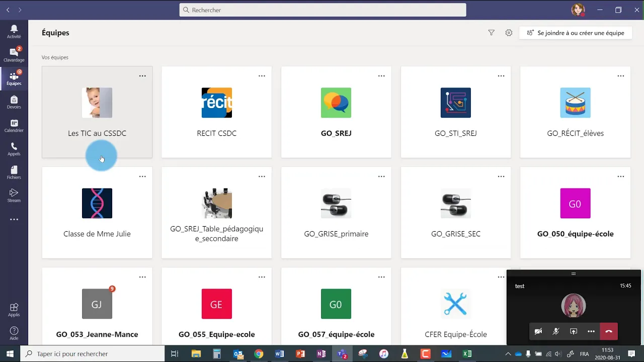
Task: Open Clavardage chat section
Action: coord(14,55)
